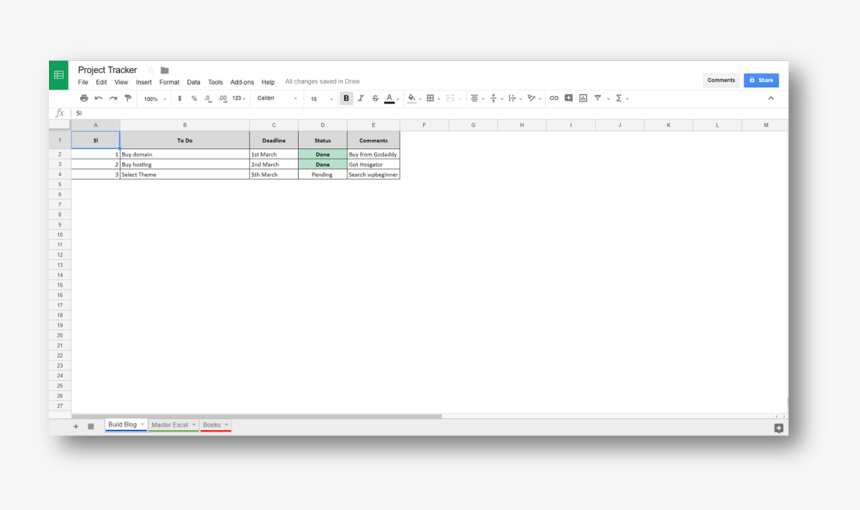
Task: Click the redo icon
Action: pyautogui.click(x=113, y=98)
